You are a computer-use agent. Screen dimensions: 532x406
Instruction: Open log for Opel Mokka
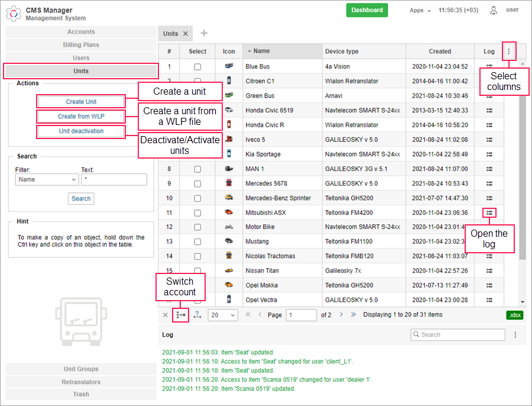click(x=489, y=285)
